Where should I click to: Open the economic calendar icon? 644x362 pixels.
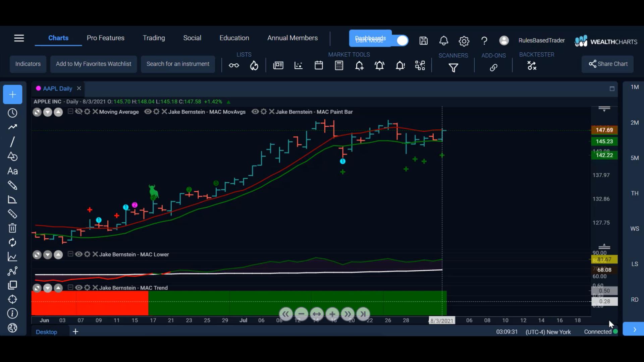coord(319,65)
